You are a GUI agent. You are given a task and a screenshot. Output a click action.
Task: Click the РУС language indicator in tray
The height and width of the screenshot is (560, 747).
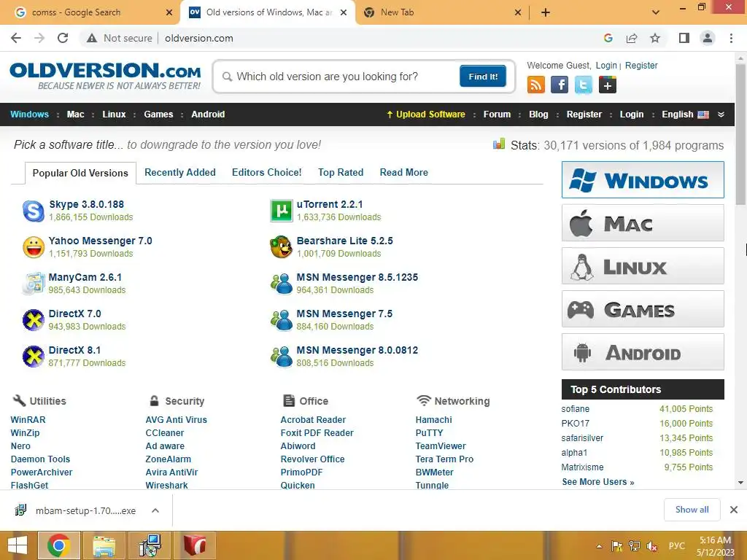click(676, 546)
